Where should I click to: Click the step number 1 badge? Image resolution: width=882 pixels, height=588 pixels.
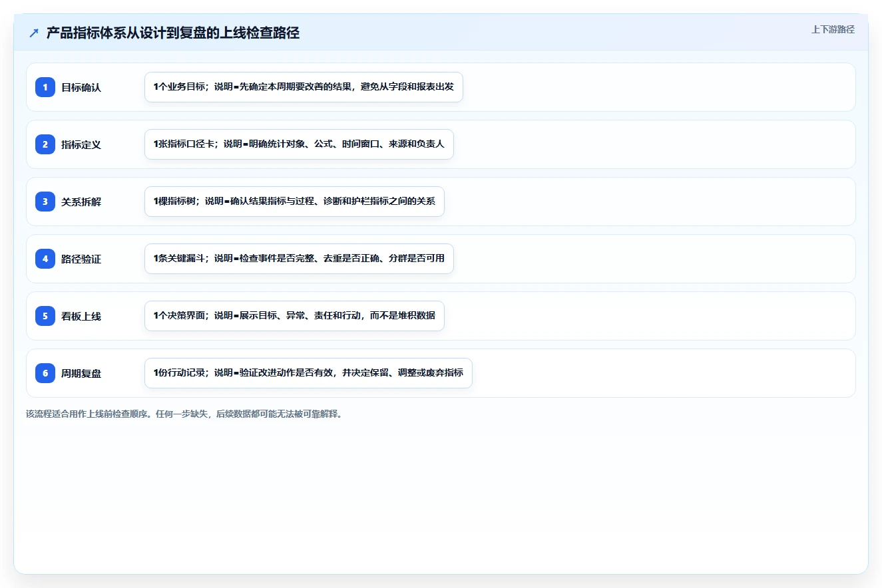(x=45, y=87)
